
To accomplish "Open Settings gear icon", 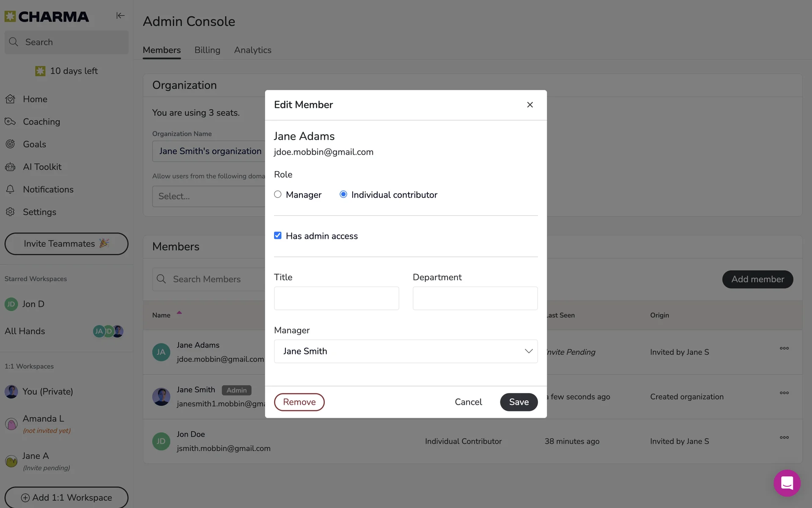I will 11,212.
